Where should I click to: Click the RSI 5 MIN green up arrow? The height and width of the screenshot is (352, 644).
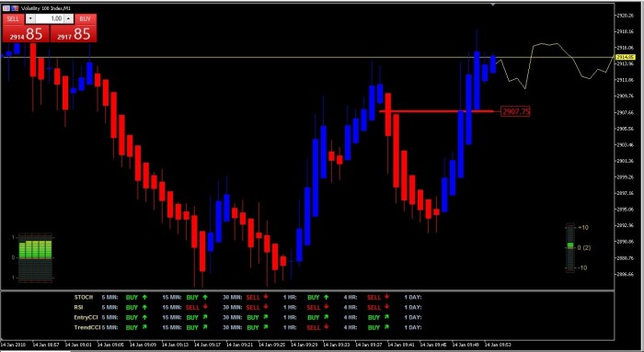tap(144, 307)
